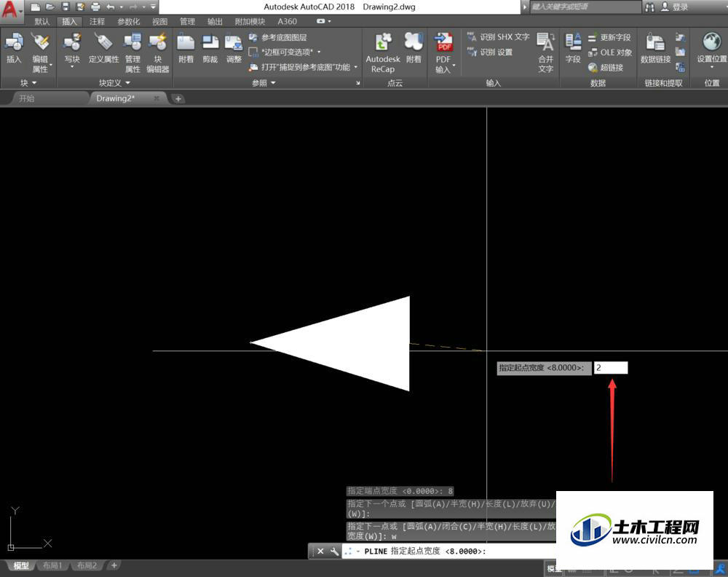Click the Undo arrow in quick access toolbar

pos(111,7)
